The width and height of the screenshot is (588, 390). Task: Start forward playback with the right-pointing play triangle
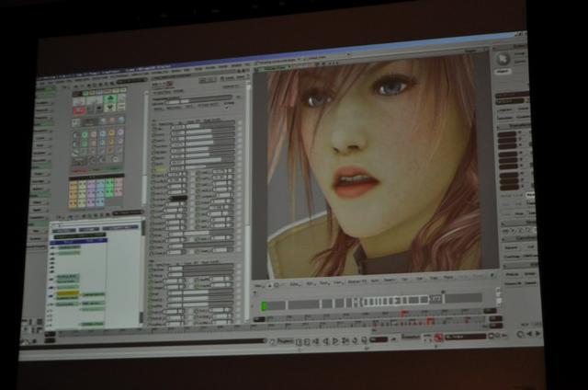pos(334,341)
